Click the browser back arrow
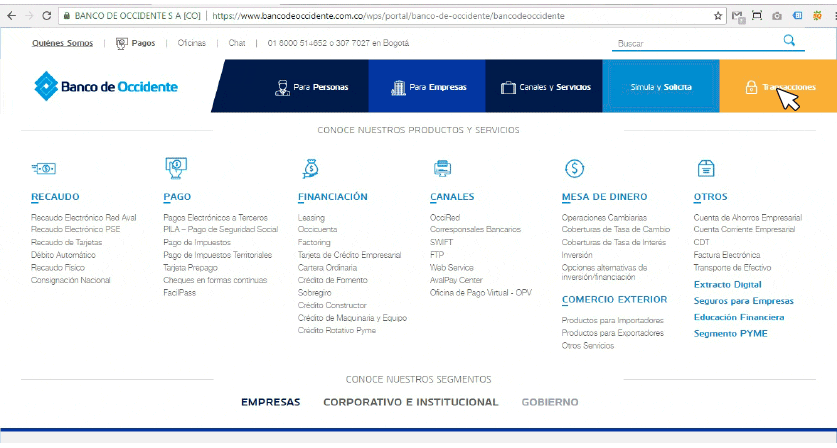Viewport: 837px width, 448px height. (x=11, y=15)
